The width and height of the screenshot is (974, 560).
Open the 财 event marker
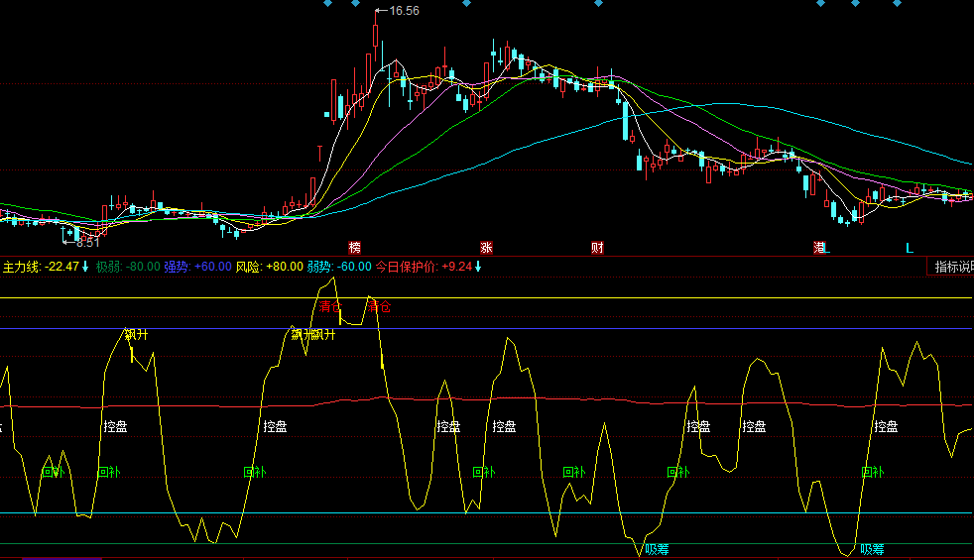point(597,247)
